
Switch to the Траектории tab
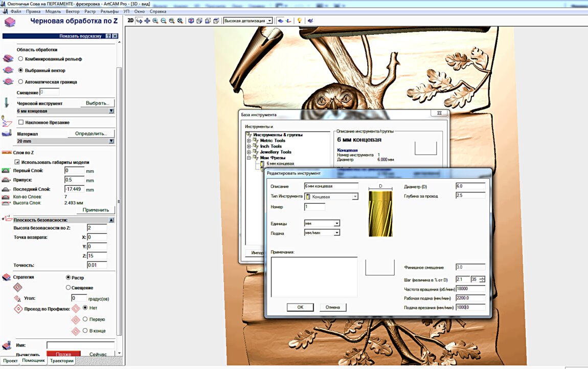62,361
